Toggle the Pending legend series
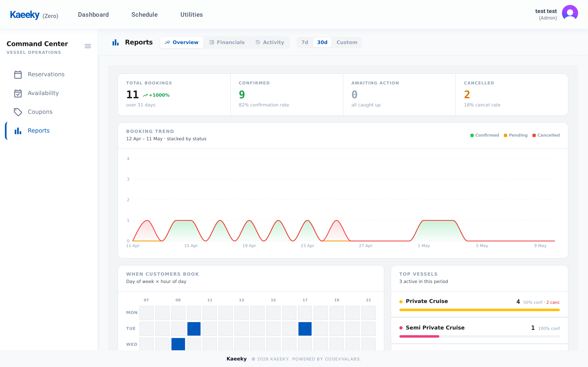 point(516,135)
